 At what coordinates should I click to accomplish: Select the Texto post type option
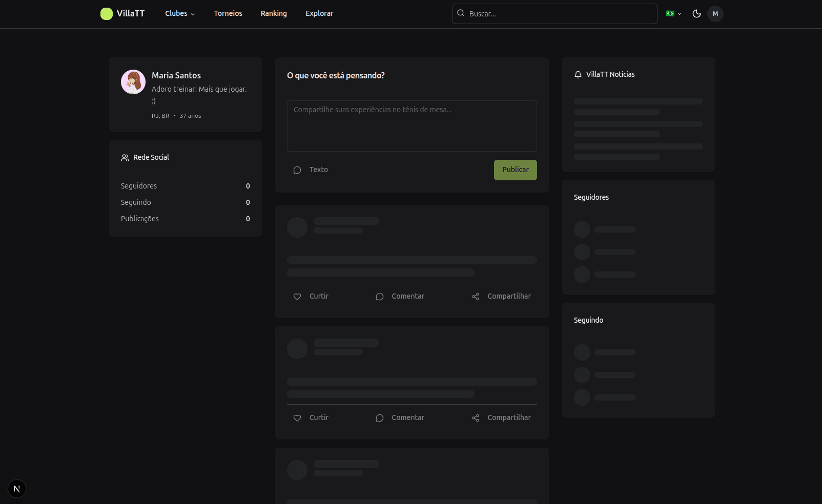[311, 170]
